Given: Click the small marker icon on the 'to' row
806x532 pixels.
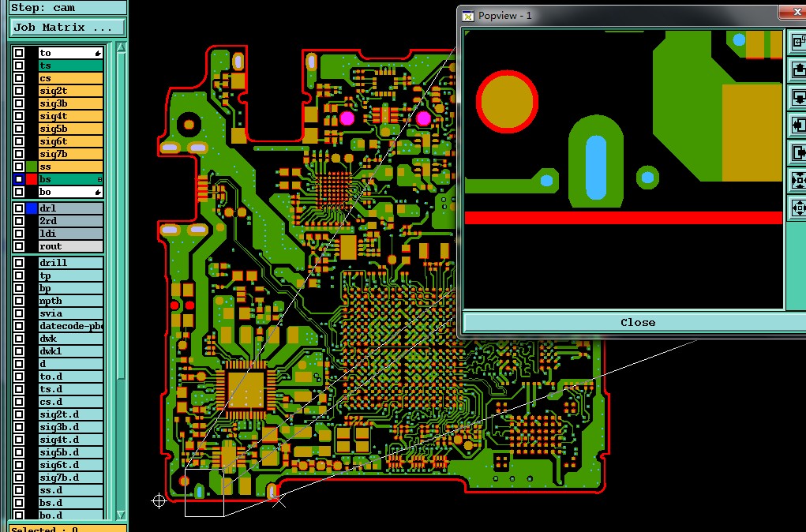Looking at the screenshot, I should click(98, 53).
